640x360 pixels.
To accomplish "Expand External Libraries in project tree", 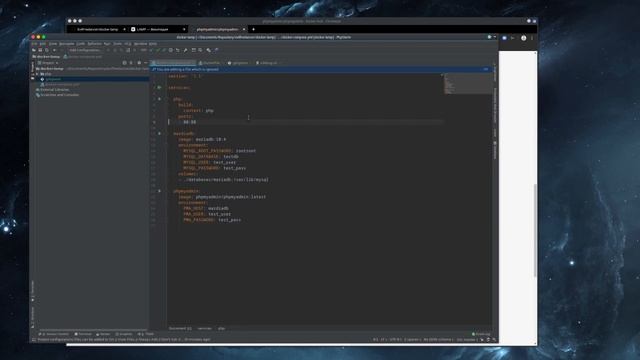I will pyautogui.click(x=52, y=90).
